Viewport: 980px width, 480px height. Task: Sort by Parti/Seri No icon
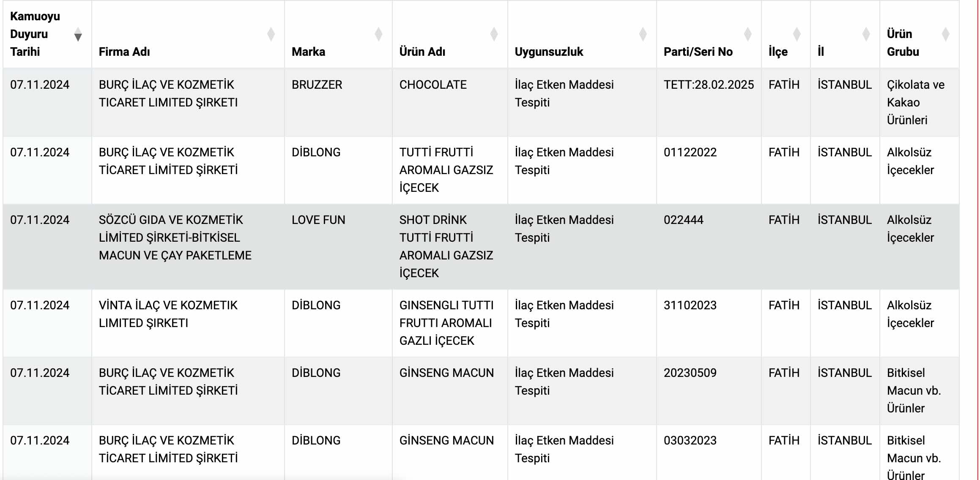747,34
